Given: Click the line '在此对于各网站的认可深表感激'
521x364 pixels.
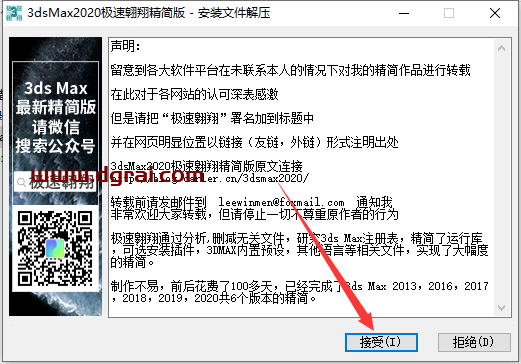Looking at the screenshot, I should pos(195,95).
